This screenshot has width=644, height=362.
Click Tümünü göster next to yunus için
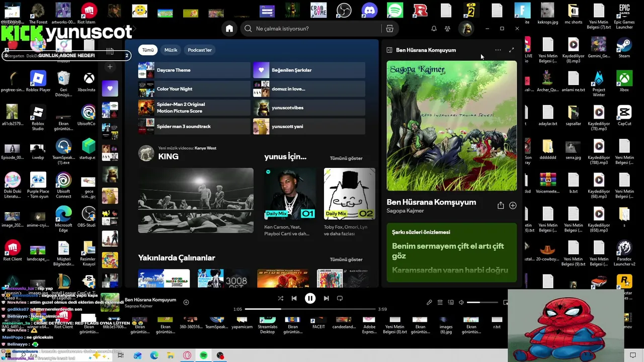click(x=346, y=158)
